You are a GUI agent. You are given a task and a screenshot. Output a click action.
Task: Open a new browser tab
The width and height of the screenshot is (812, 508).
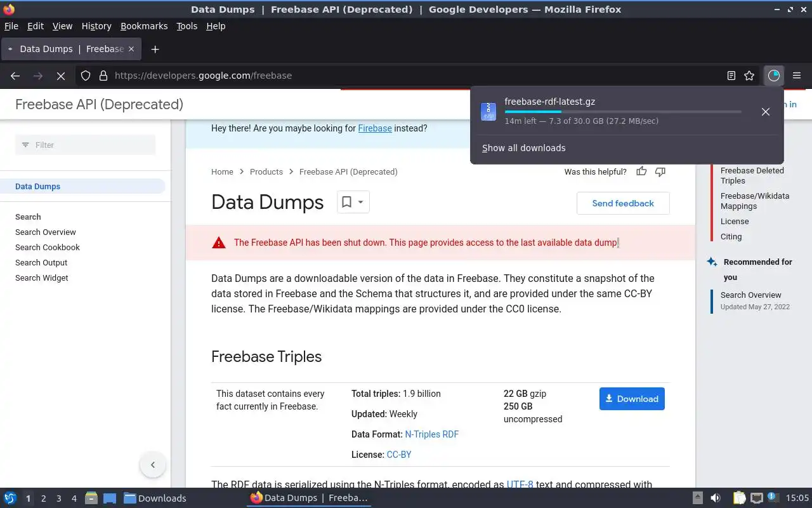(155, 49)
